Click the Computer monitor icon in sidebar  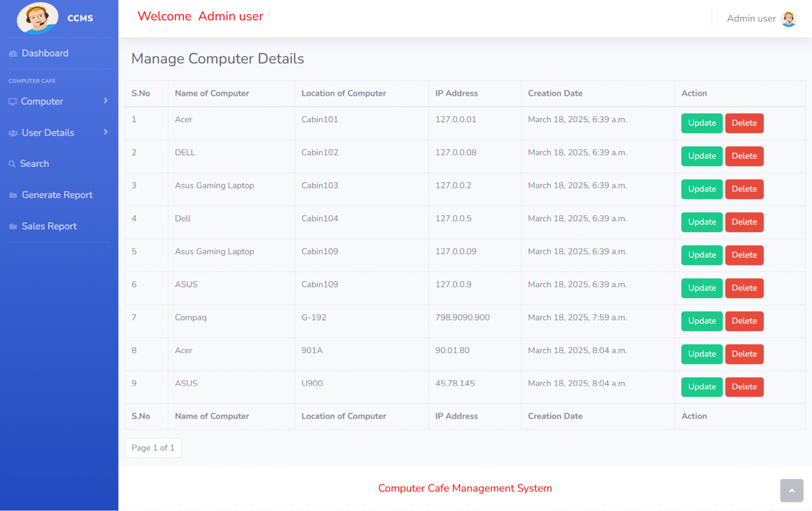click(13, 101)
